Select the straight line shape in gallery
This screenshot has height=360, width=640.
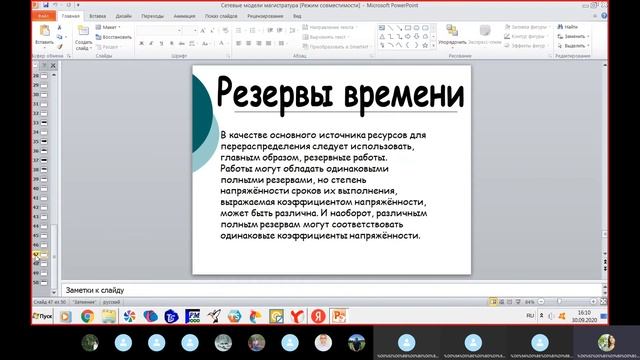390,28
